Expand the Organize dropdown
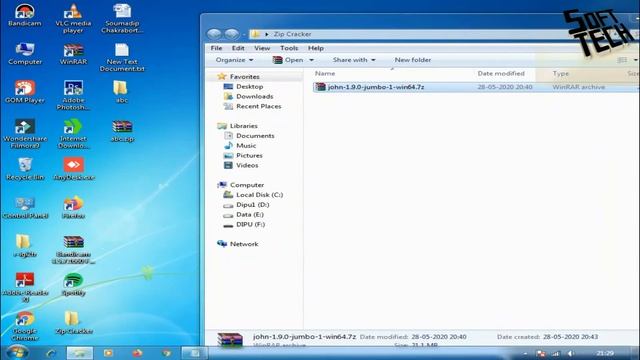The height and width of the screenshot is (360, 640). (x=235, y=60)
